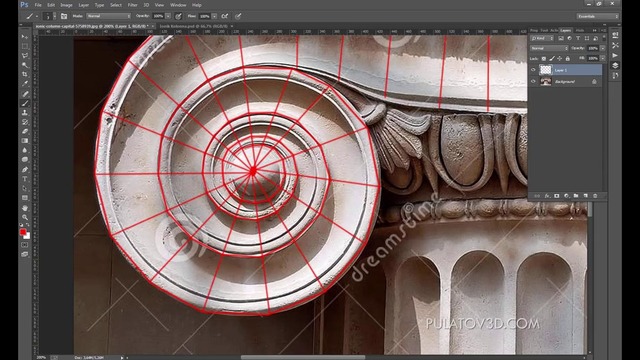
Task: Open the brush panel toggle in options bar
Action: 64,16
